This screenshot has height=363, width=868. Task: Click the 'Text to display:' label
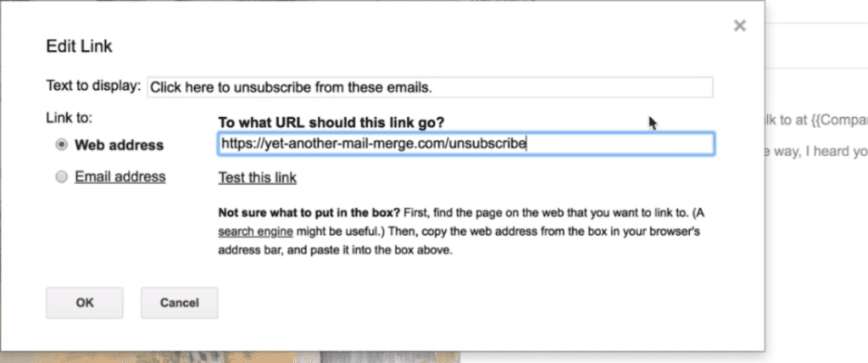click(93, 86)
